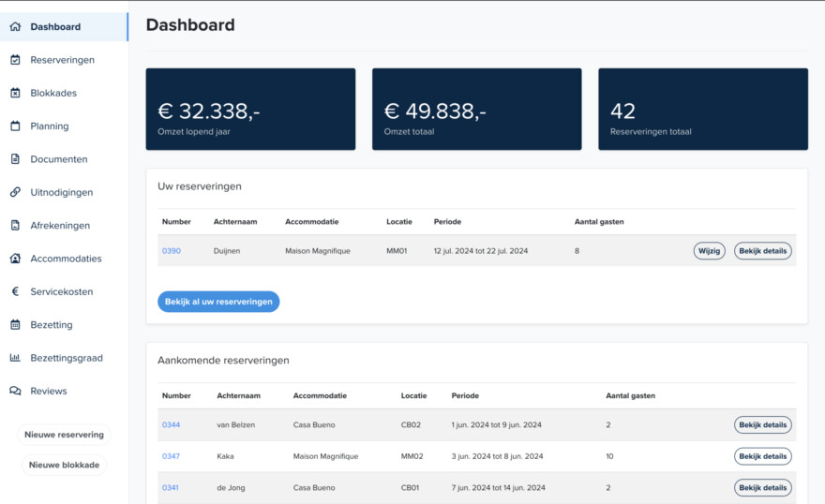The width and height of the screenshot is (825, 504).
Task: Click the Afrekeningen invoice icon
Action: [x=15, y=226]
